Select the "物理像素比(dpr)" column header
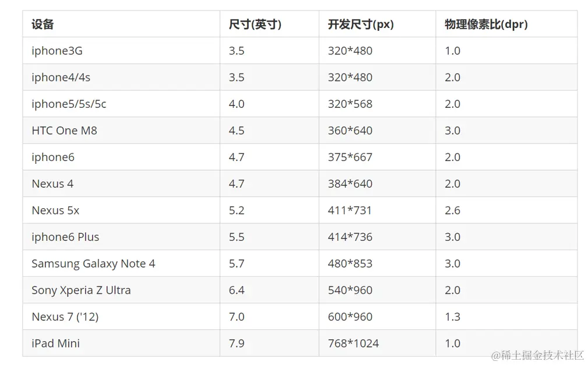Screen dimensions: 588x365 pos(506,24)
